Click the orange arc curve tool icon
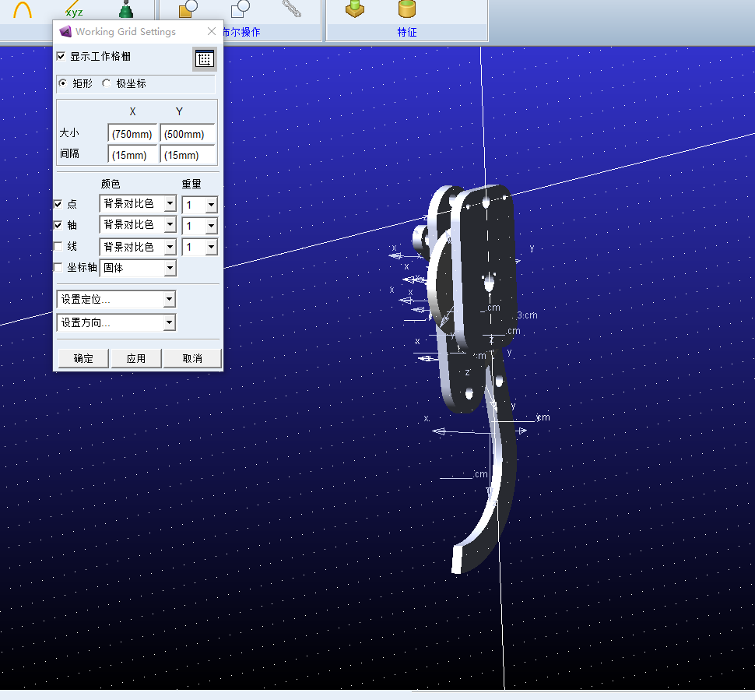 pyautogui.click(x=23, y=10)
